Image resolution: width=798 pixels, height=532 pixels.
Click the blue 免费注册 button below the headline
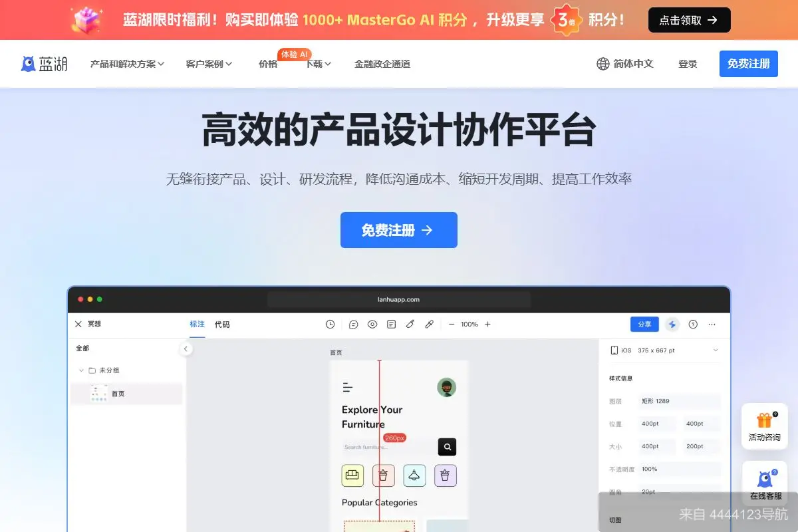(x=398, y=229)
